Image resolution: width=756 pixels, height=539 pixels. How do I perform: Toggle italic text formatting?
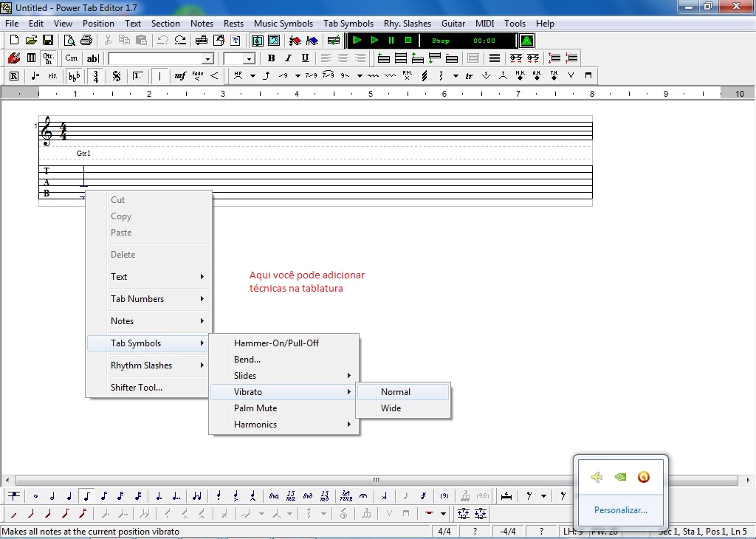coord(288,58)
